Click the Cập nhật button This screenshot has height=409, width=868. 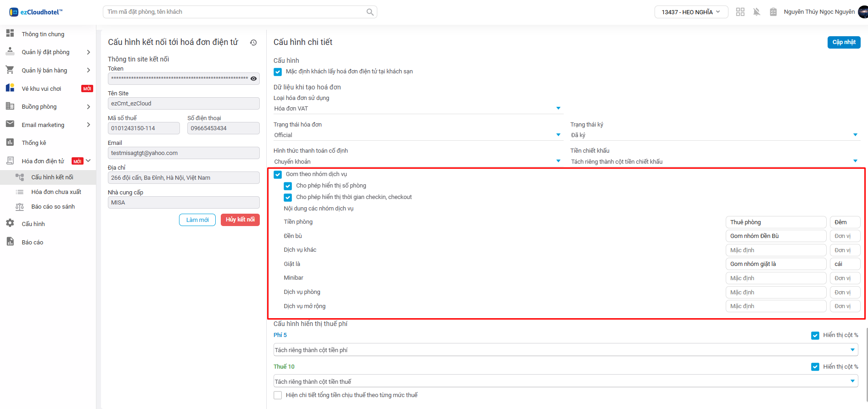[844, 42]
